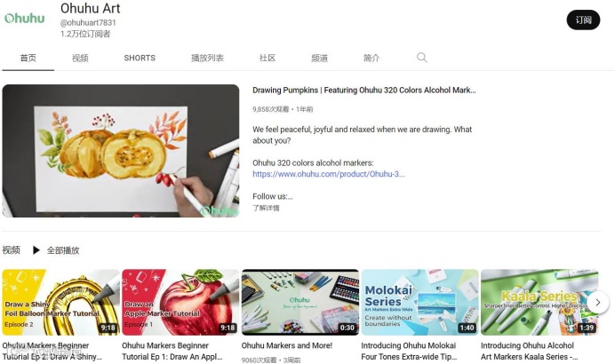Open Foil Balloon Marker Tutorial thumbnail
Screen dimensions: 615x364
[x=60, y=302]
